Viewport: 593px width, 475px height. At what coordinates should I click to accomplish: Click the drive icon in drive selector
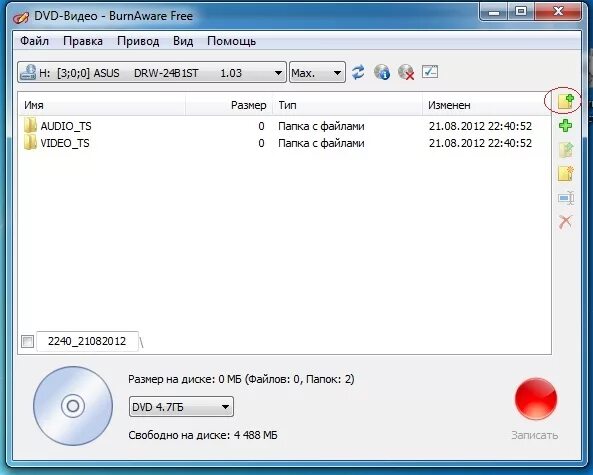(28, 72)
